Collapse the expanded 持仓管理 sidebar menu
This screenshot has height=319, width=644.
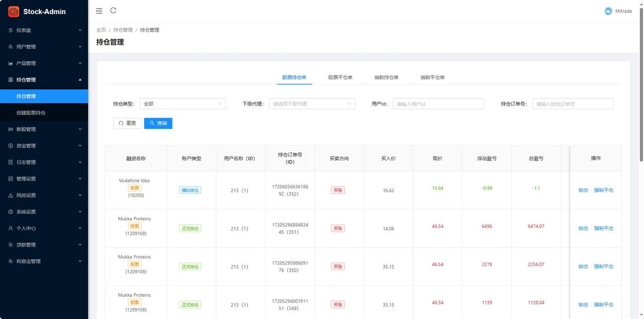point(44,79)
